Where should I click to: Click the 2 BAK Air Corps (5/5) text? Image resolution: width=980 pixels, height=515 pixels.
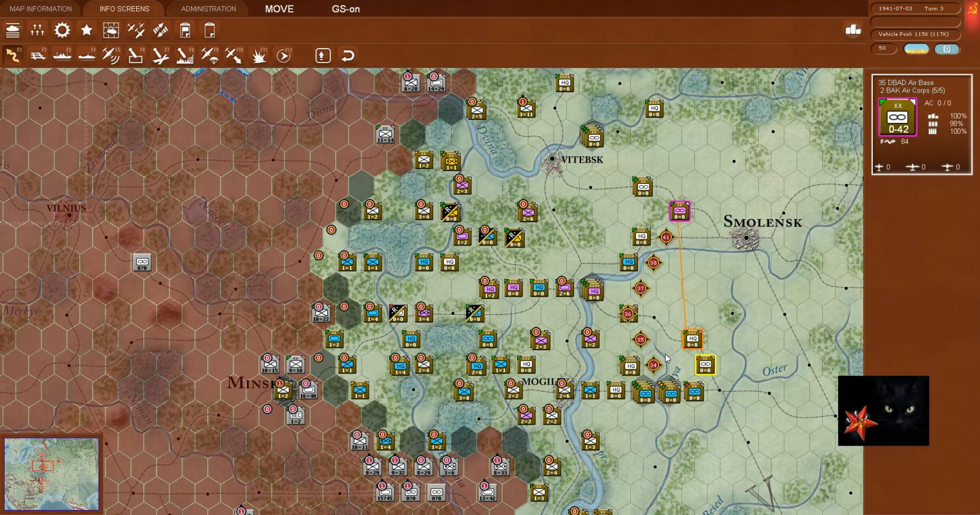pos(912,90)
